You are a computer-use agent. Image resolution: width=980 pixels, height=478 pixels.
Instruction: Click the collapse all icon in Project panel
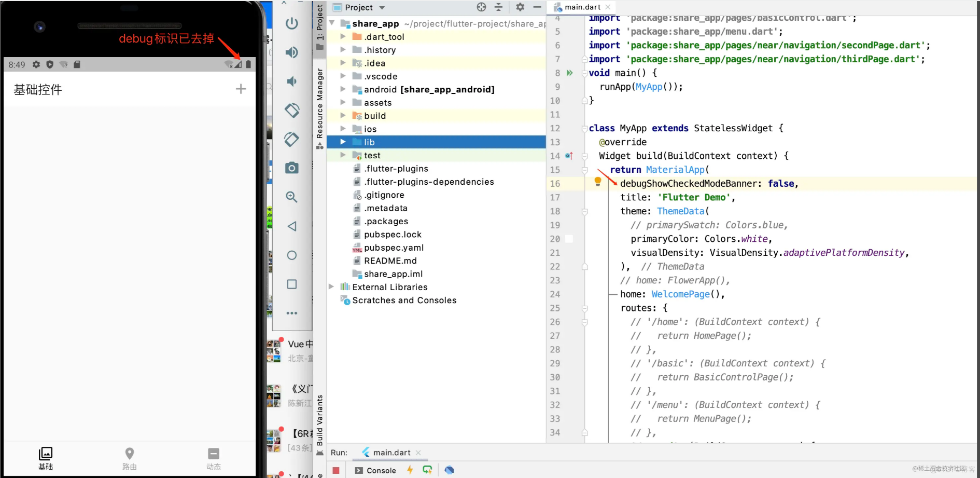coord(498,7)
